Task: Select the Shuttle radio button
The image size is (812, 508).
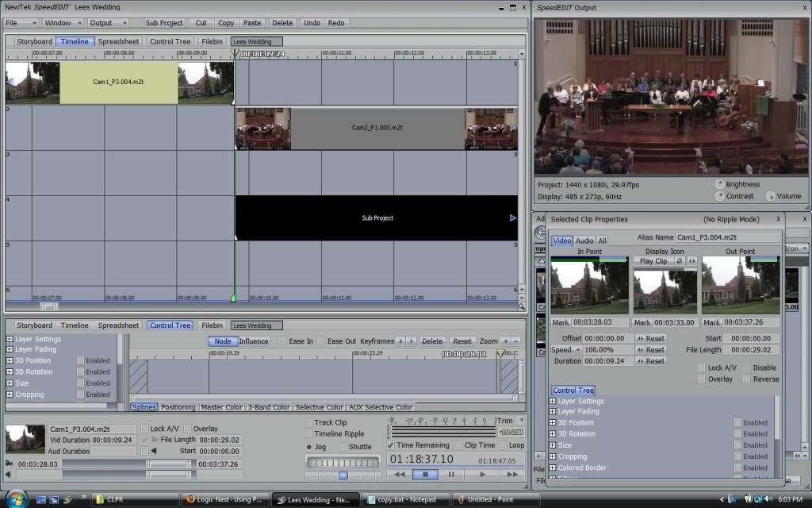Action: coord(343,447)
